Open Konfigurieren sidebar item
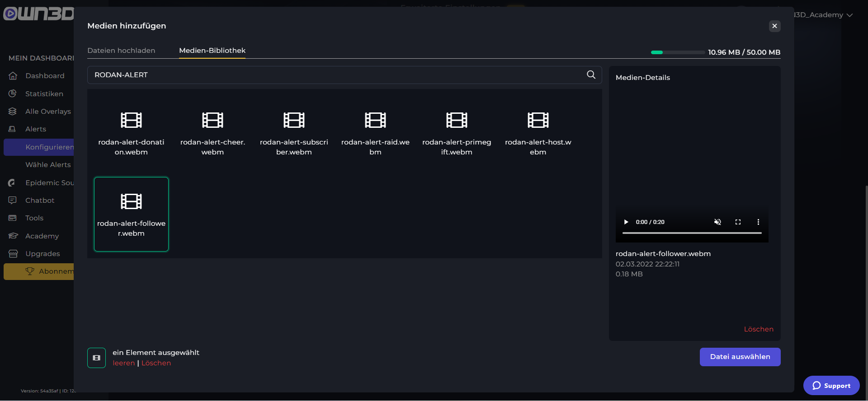 [39, 147]
